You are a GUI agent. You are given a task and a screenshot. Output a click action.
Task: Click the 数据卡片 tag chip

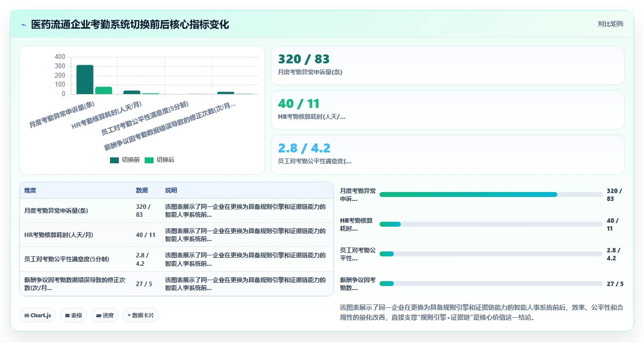(x=141, y=315)
